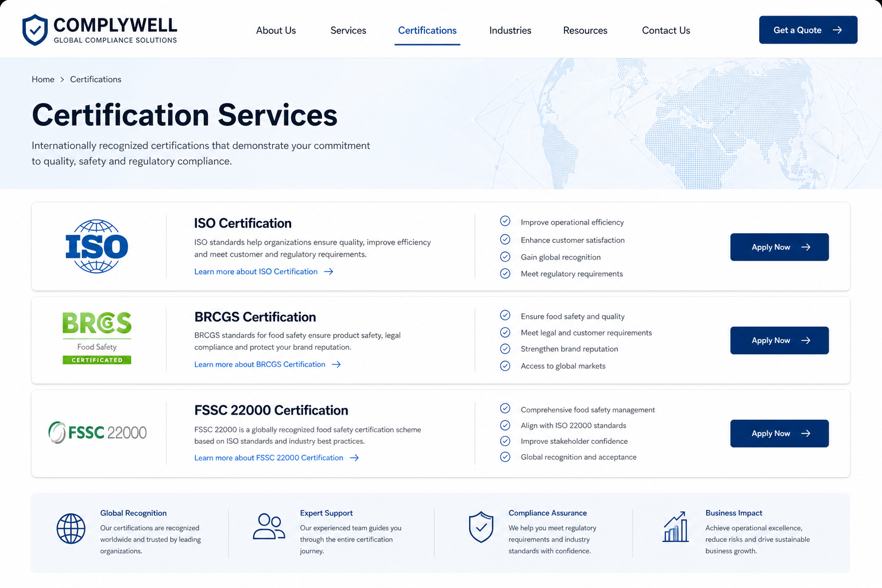Navigate to Contact Us
The width and height of the screenshot is (882, 588).
tap(666, 30)
